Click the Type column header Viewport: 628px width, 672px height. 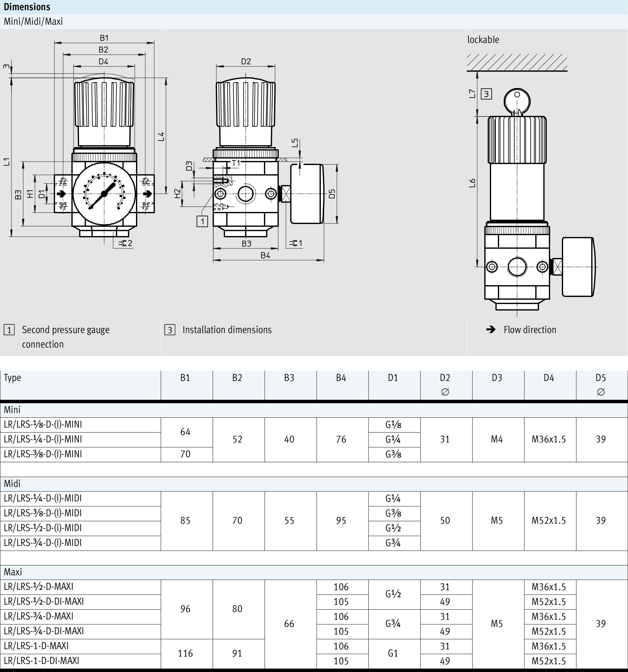point(12,378)
